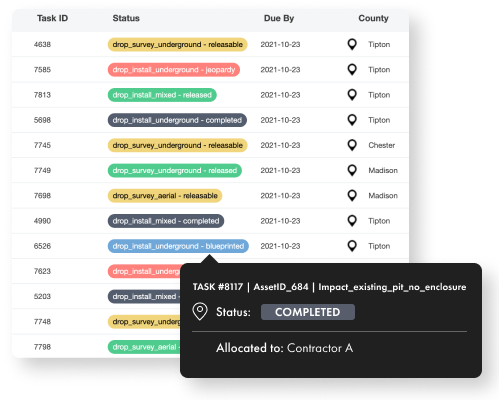Screen dimensions: 499x400
Task: Open task ID 5698 row
Action: tap(210, 120)
